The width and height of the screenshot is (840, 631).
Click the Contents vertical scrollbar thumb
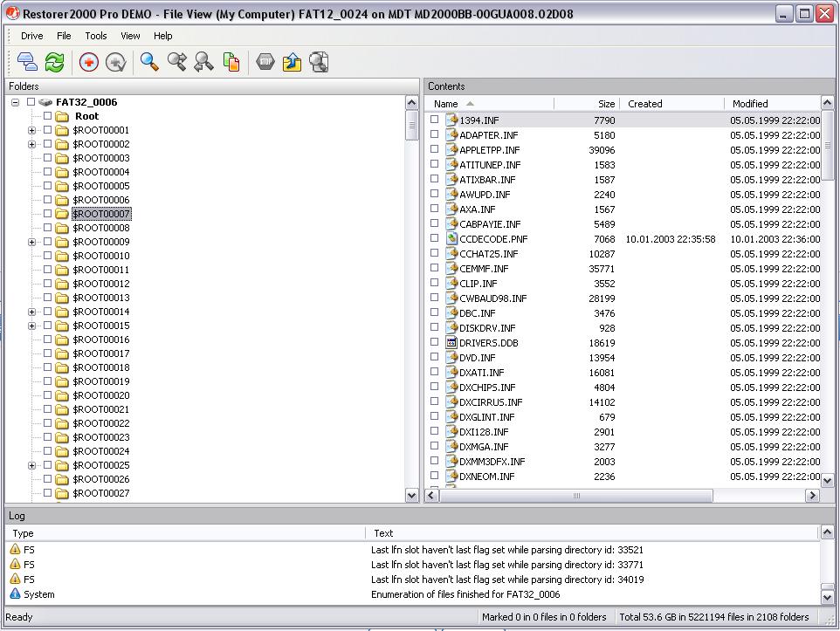click(827, 146)
